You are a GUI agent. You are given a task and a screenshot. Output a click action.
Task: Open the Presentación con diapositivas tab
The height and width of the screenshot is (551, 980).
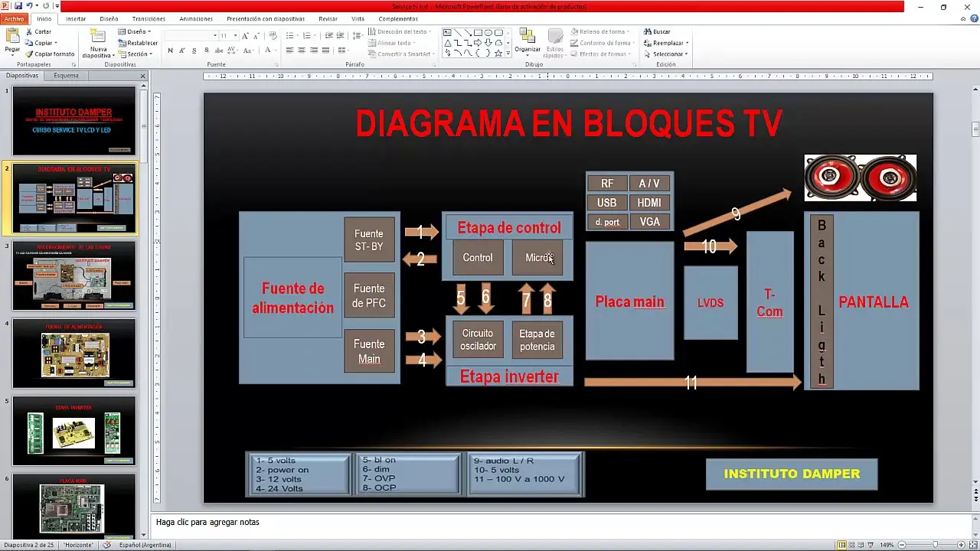266,18
